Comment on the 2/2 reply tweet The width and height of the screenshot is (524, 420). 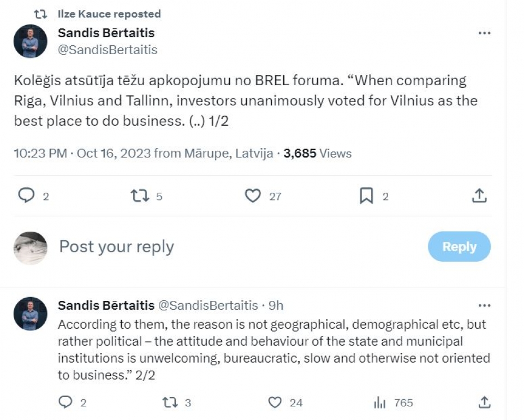[65, 402]
